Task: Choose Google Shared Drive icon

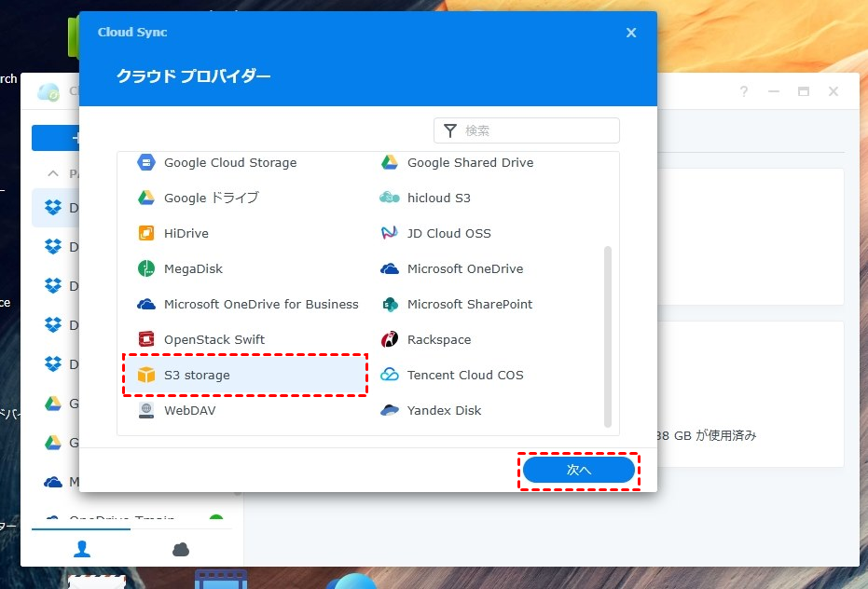Action: pyautogui.click(x=389, y=163)
